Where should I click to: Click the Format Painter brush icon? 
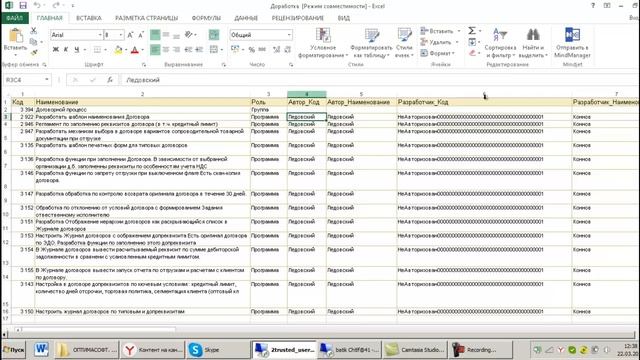pyautogui.click(x=34, y=52)
